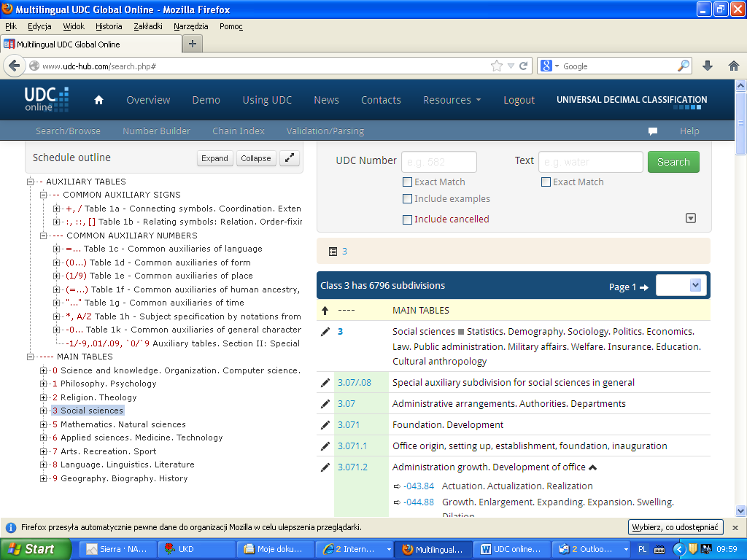
Task: Switch to the Chain Index tab
Action: pyautogui.click(x=239, y=131)
